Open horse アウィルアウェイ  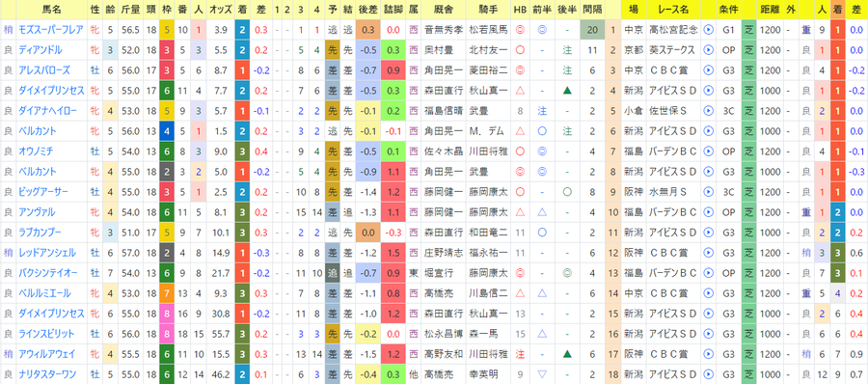[x=47, y=354]
